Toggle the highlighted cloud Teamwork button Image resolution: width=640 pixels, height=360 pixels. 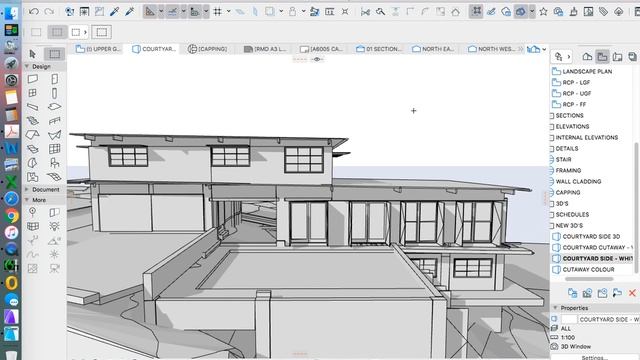521,12
